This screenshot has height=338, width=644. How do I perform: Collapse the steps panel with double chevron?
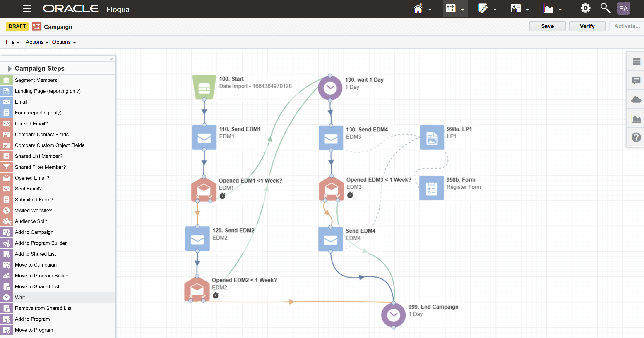pos(111,59)
